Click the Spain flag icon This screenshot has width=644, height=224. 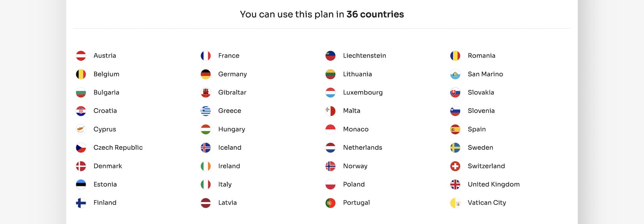pos(455,129)
